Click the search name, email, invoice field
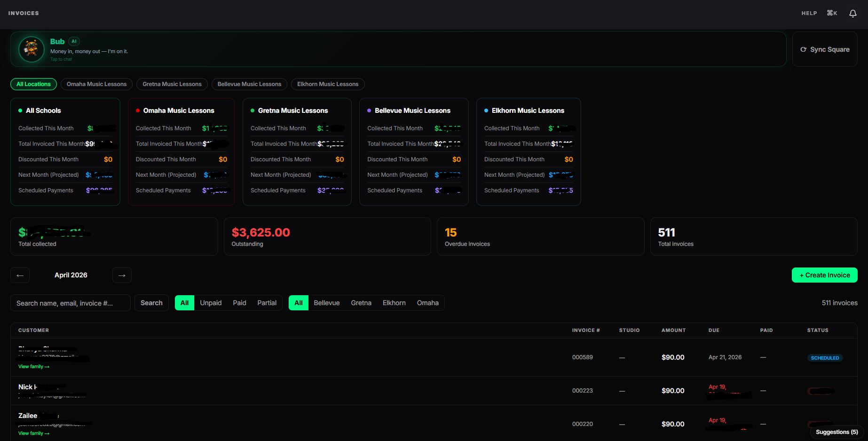 (71, 303)
